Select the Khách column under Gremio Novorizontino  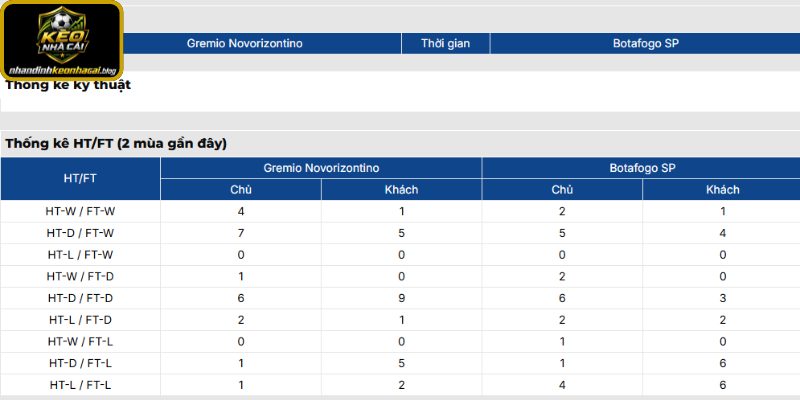pyautogui.click(x=402, y=190)
